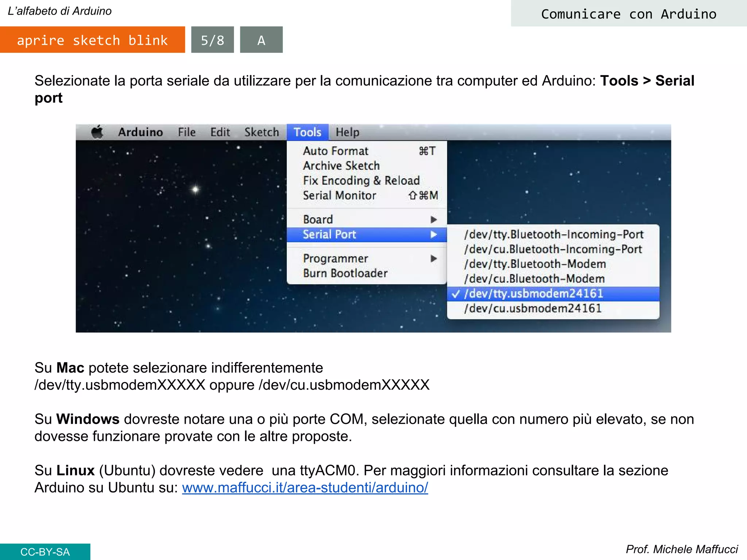
Task: Select /dev/cu.Bluetooth-Modem port
Action: coord(553,279)
